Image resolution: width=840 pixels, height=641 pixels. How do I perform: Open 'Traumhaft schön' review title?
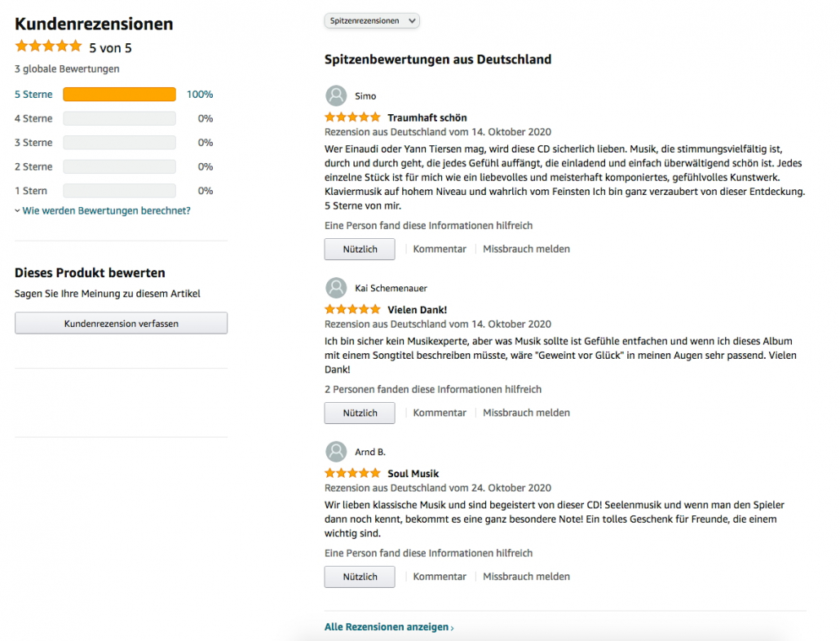pos(427,117)
